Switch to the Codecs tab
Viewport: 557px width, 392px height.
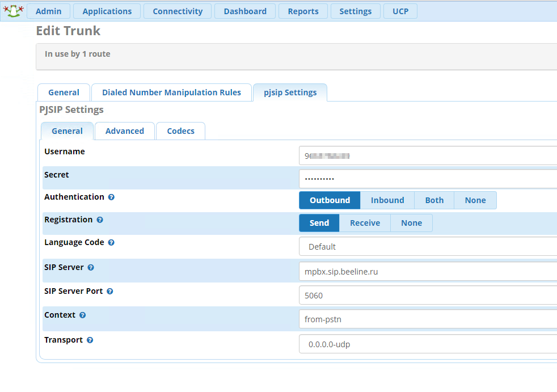pos(180,131)
